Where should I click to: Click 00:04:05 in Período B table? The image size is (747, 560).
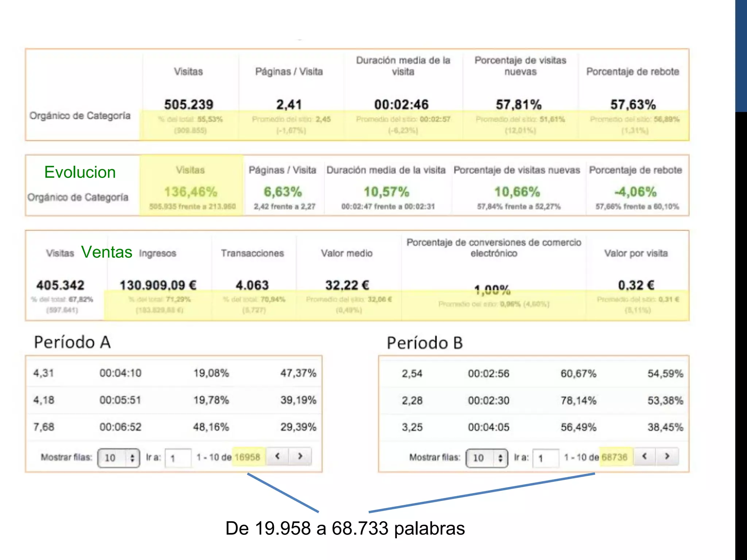pos(489,427)
